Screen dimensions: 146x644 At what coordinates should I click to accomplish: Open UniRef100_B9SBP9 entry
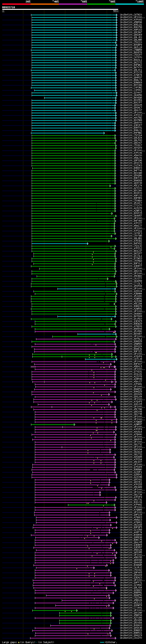click(131, 45)
